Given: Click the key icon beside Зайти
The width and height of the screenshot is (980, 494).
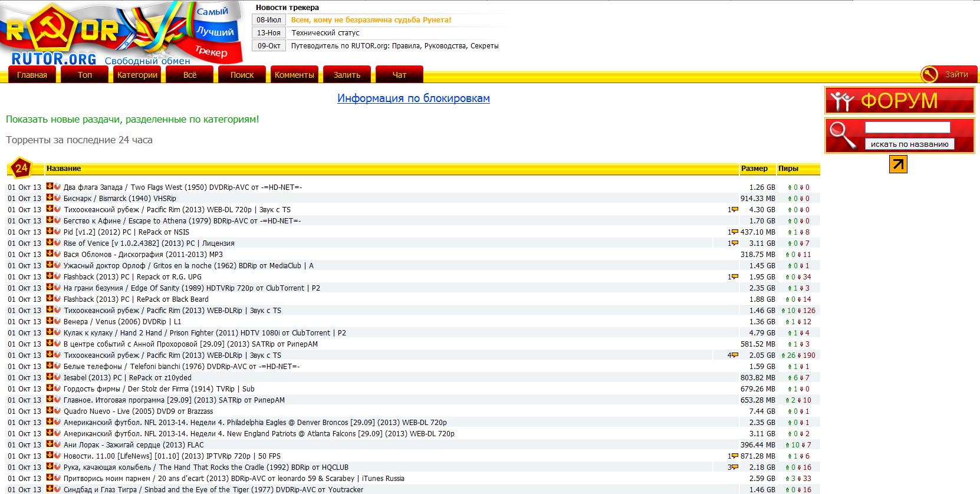Looking at the screenshot, I should [930, 74].
